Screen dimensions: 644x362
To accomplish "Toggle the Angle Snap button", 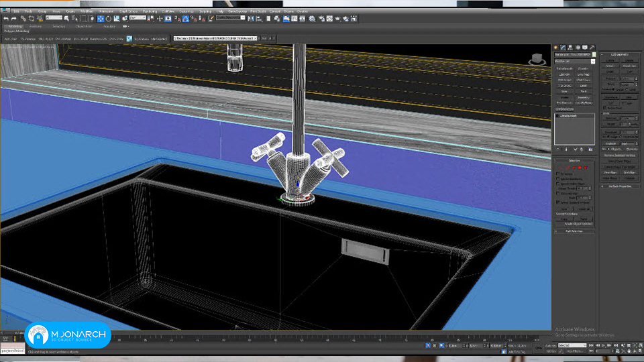I will (x=186, y=19).
